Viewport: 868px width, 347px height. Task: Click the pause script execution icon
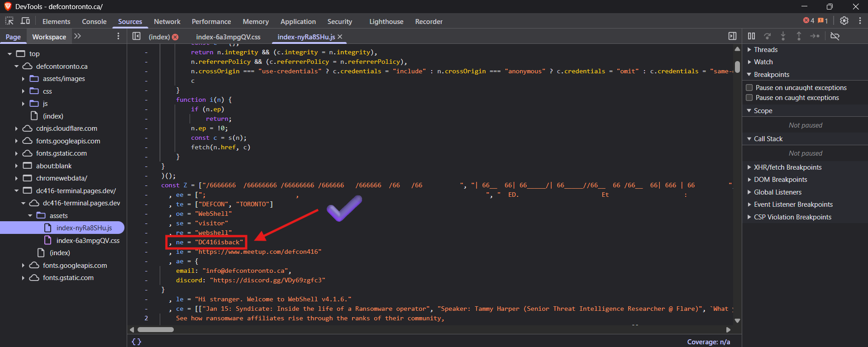(x=751, y=36)
